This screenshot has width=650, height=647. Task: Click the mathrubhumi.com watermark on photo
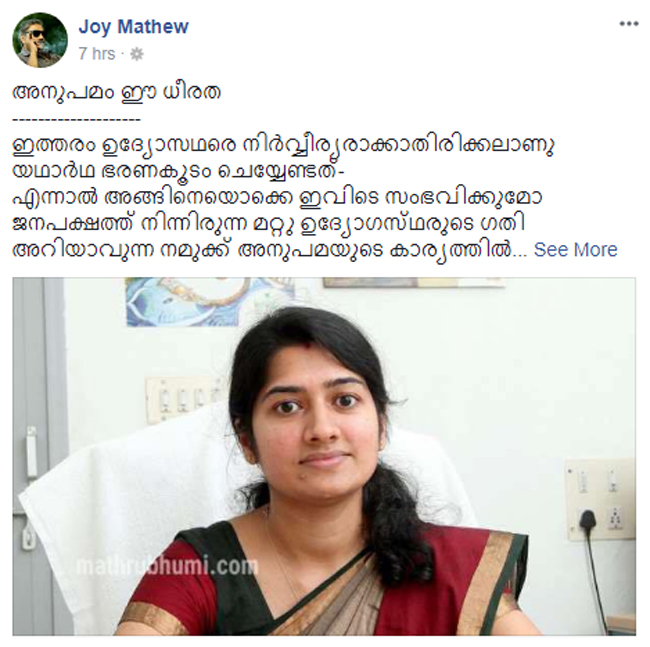tap(167, 566)
